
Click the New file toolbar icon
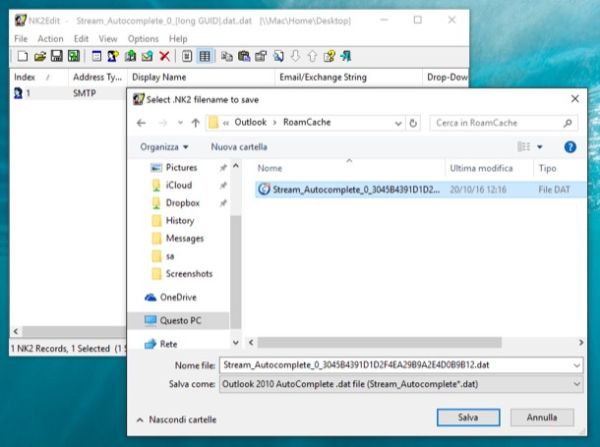click(x=21, y=56)
